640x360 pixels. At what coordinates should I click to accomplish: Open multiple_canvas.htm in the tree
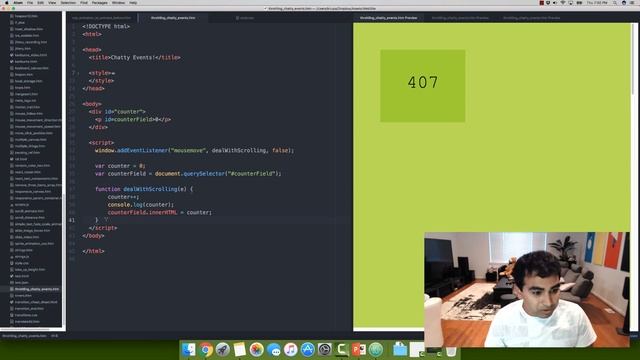pyautogui.click(x=31, y=140)
